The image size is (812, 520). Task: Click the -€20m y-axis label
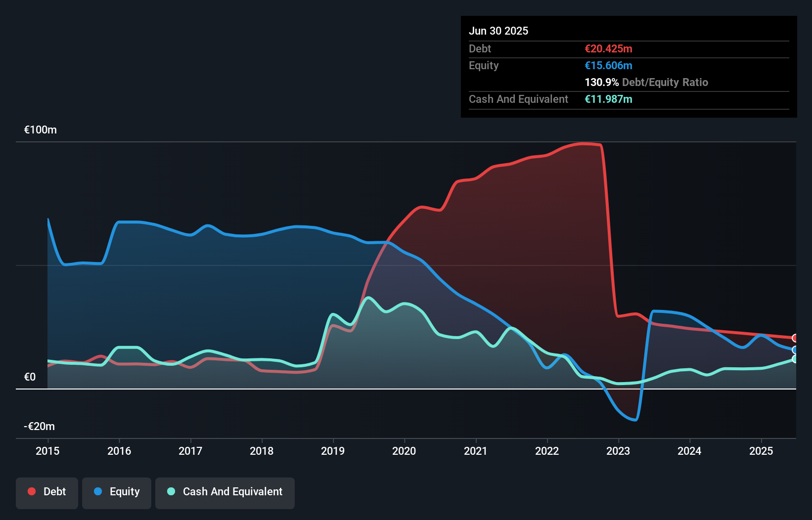pos(40,426)
